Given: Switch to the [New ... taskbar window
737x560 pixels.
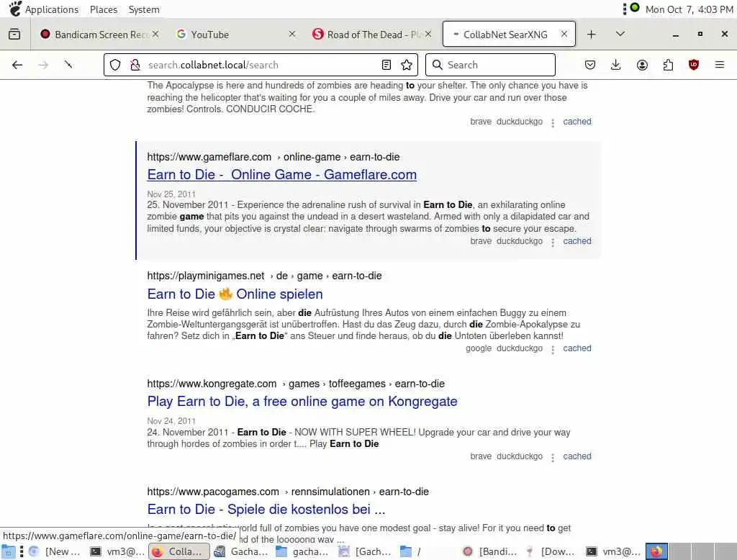Looking at the screenshot, I should (55, 551).
